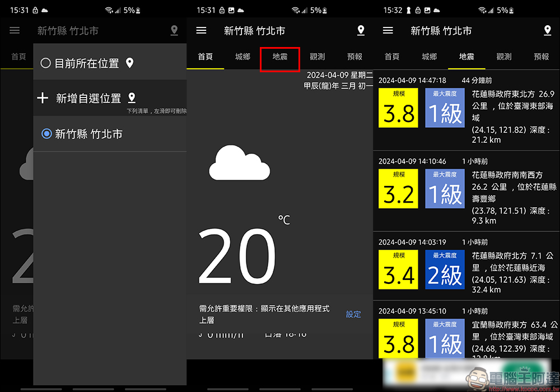Tap 1級 intensity box for 14:10:46 quake
The height and width of the screenshot is (392, 560).
[x=445, y=189]
